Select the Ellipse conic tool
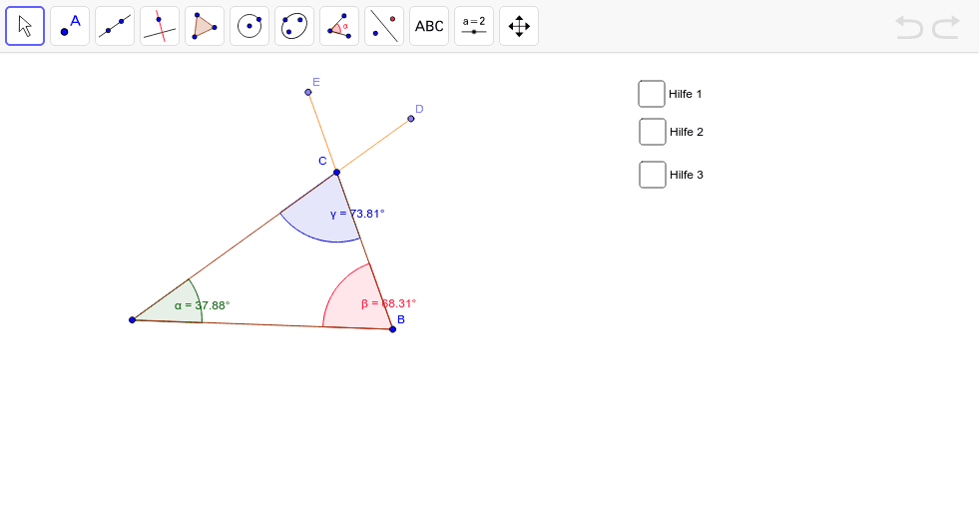The height and width of the screenshot is (505, 980). tap(294, 26)
